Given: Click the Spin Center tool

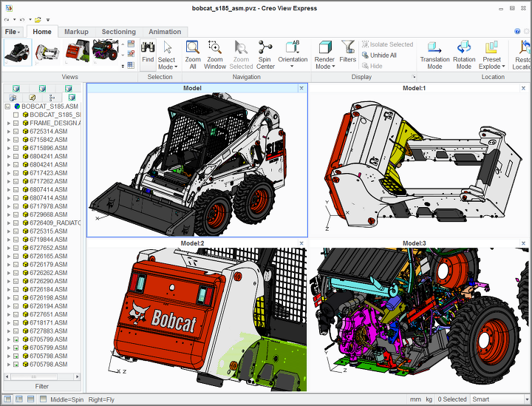Looking at the screenshot, I should tap(265, 55).
